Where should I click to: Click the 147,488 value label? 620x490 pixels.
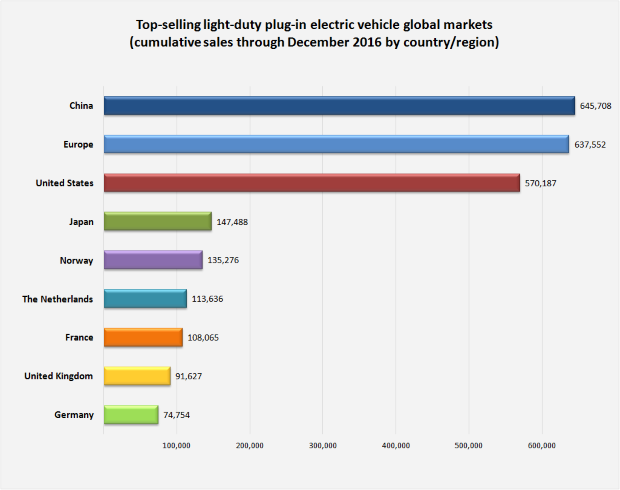click(232, 222)
